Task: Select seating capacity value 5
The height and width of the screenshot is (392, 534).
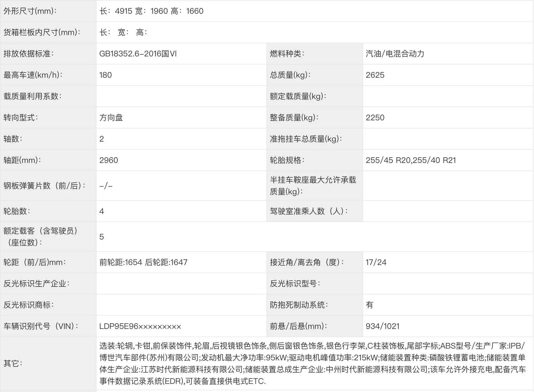Action: [x=102, y=237]
